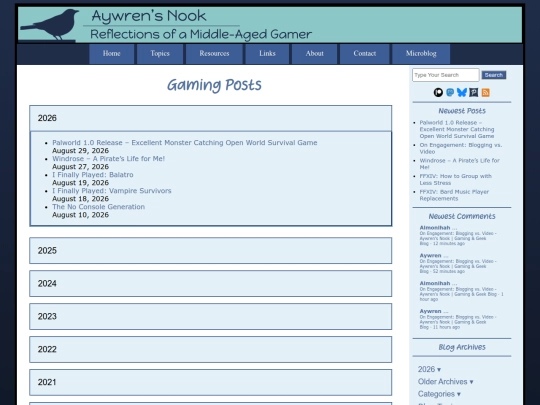The width and height of the screenshot is (540, 405).
Task: Open On Engagement: Blogging vs. Video in Newest Posts
Action: [460, 148]
